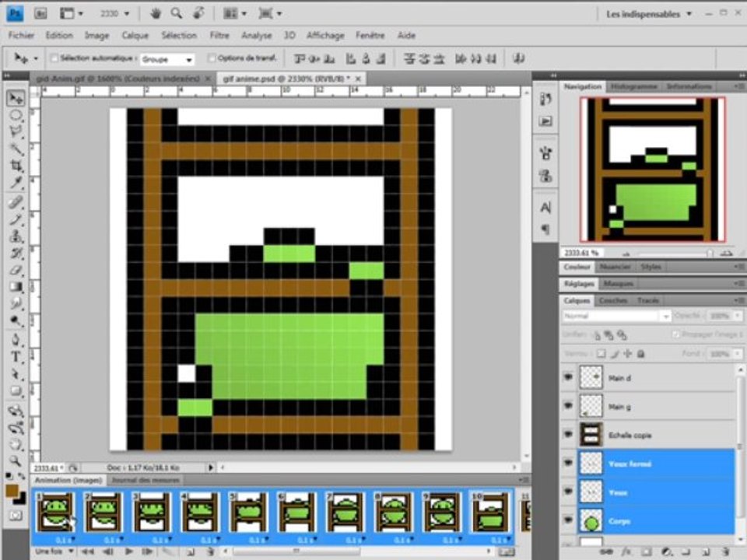Select the Magic Wand tool
Viewport: 747px width, 560px height.
pos(16,149)
